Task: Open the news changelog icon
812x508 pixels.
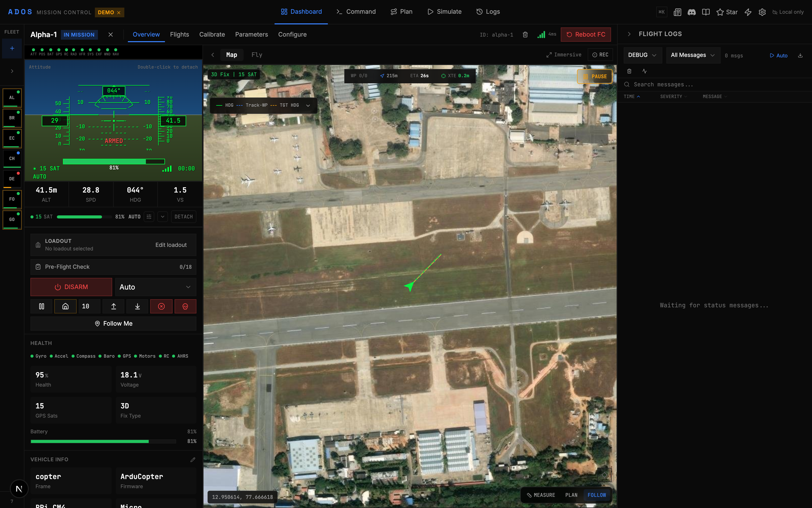Action: (x=678, y=12)
